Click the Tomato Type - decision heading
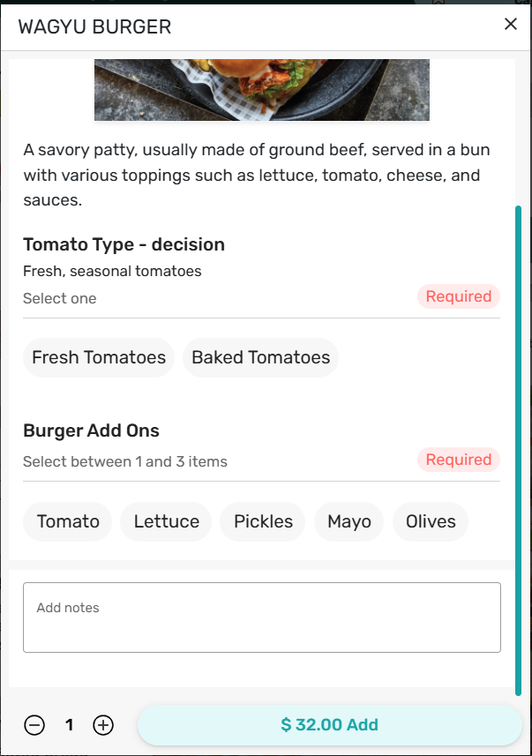Viewport: 532px width, 756px height. tap(124, 244)
